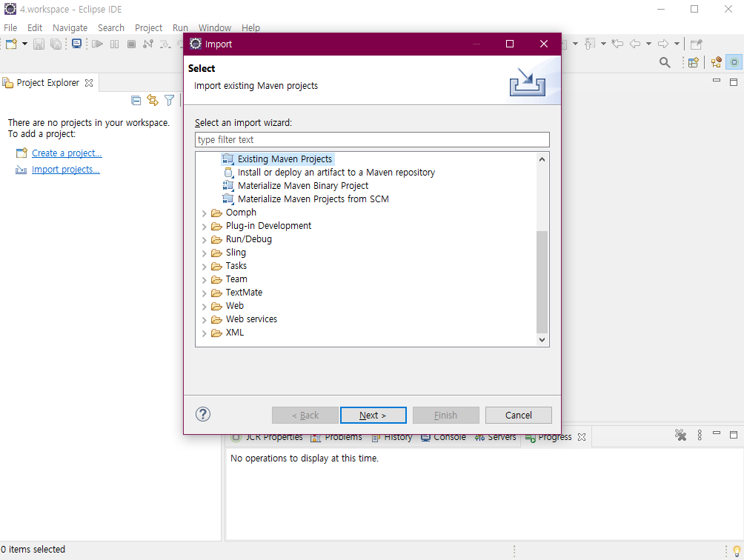Image resolution: width=744 pixels, height=560 pixels.
Task: Click the wizard list scrollbar thumb
Action: click(542, 282)
